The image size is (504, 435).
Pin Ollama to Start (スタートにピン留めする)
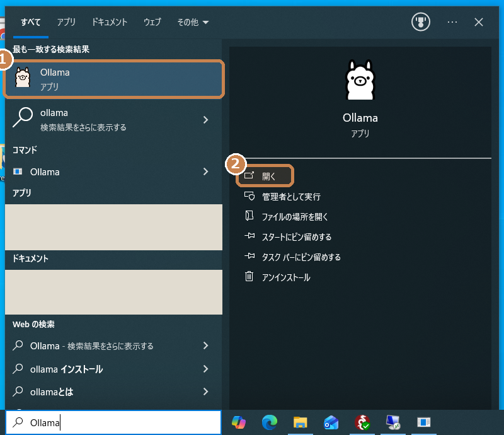[x=296, y=237]
